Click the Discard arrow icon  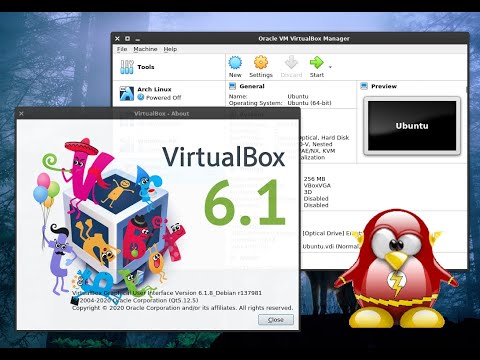[x=291, y=62]
